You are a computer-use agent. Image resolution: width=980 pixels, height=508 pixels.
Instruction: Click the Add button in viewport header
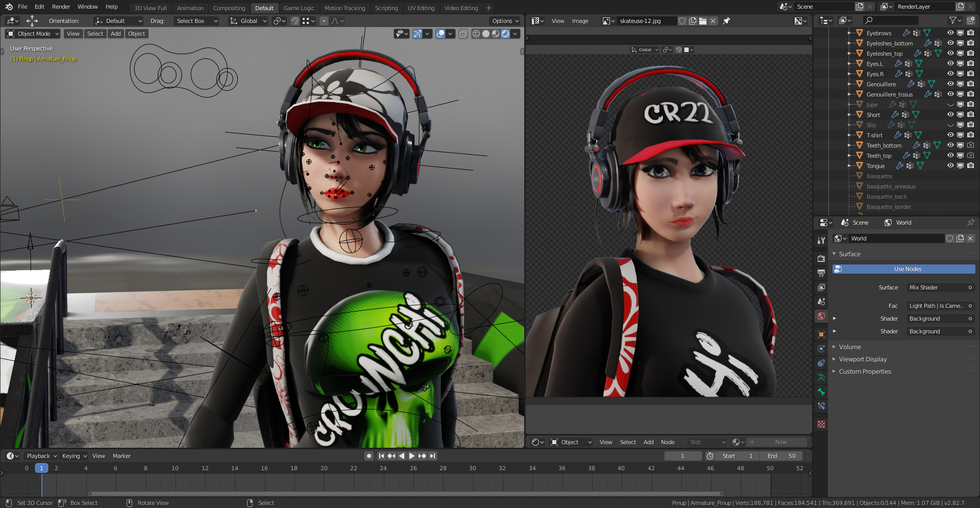point(116,34)
